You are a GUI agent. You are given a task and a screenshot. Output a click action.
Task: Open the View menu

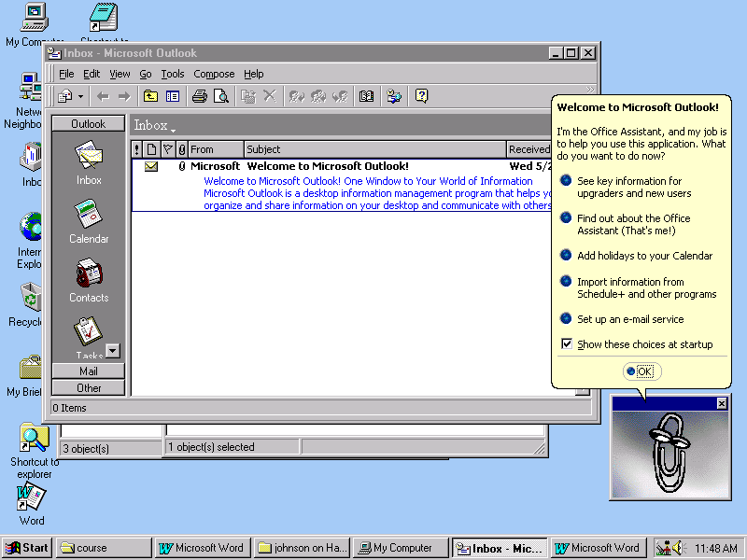120,75
